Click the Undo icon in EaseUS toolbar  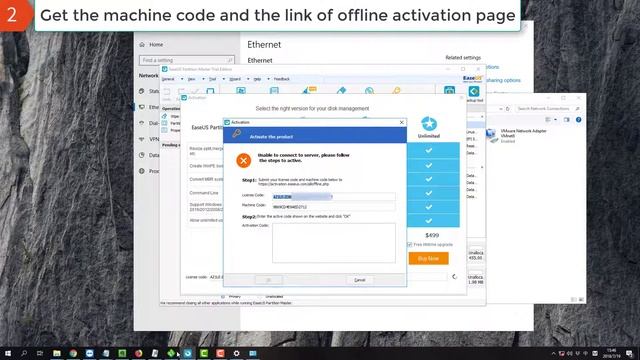[167, 91]
